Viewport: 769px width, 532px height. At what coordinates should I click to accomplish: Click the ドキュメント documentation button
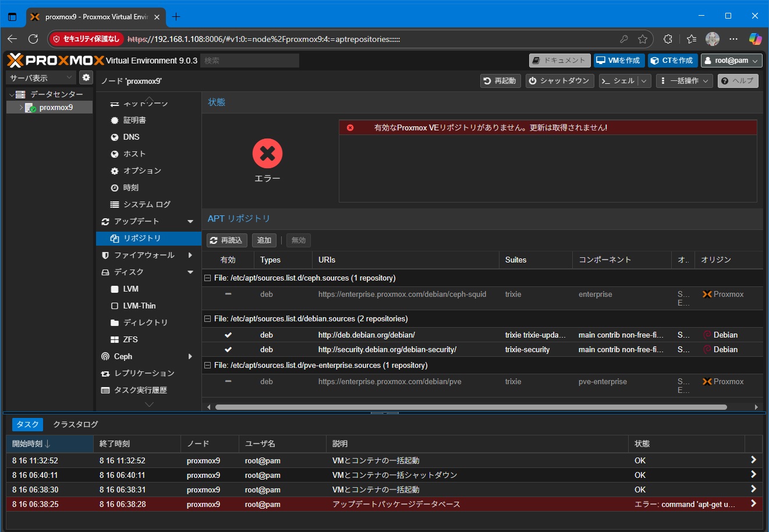[x=559, y=61]
